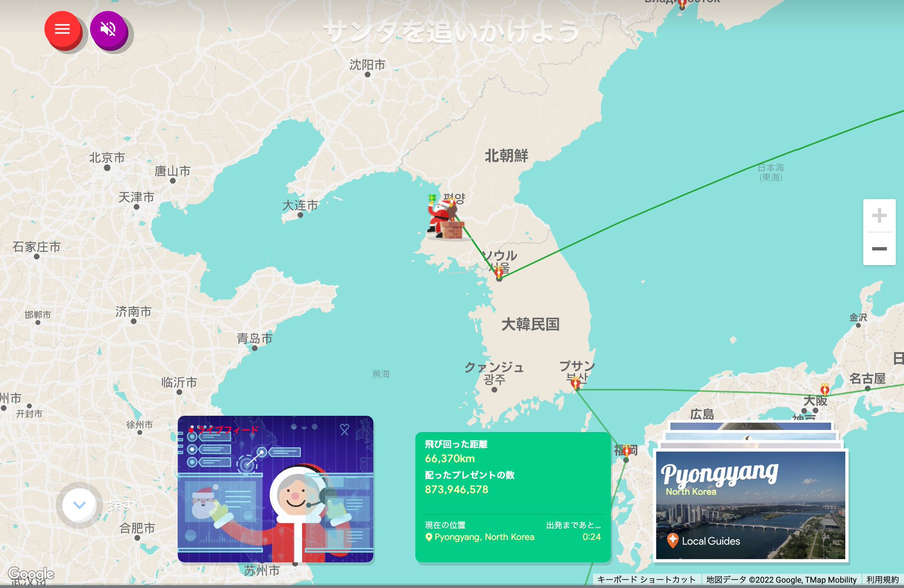Image resolution: width=904 pixels, height=588 pixels.
Task: Click the 大韓民国 country label
Action: pyautogui.click(x=530, y=324)
